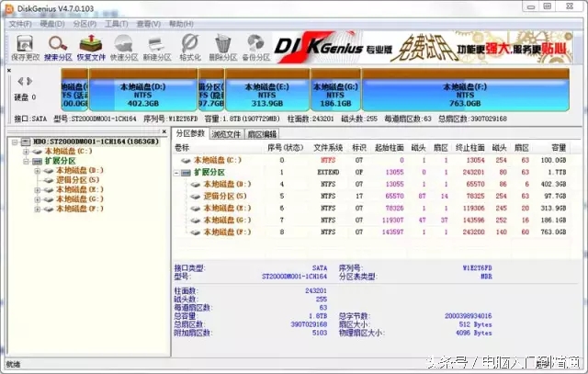
Task: Click drive icon of 本地磁盘 (E:) table row
Action: coord(196,209)
